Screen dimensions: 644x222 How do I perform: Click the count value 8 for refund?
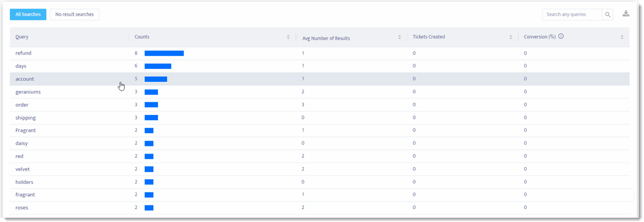pyautogui.click(x=136, y=53)
